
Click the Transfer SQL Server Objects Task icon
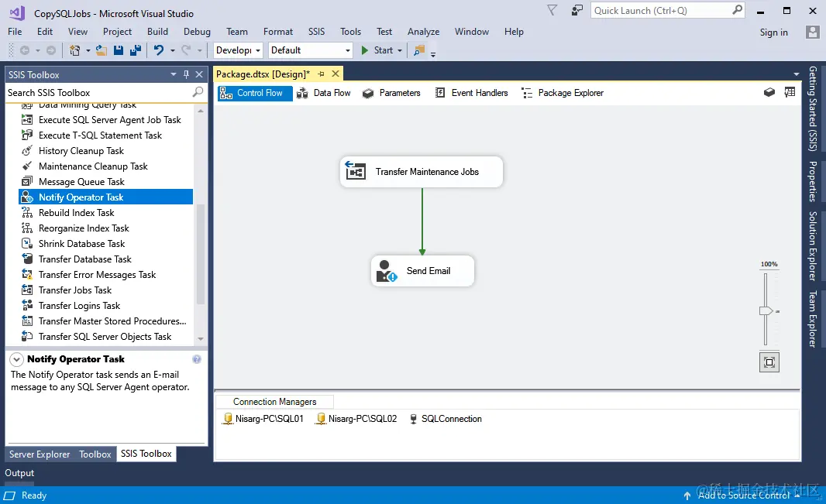coord(27,337)
